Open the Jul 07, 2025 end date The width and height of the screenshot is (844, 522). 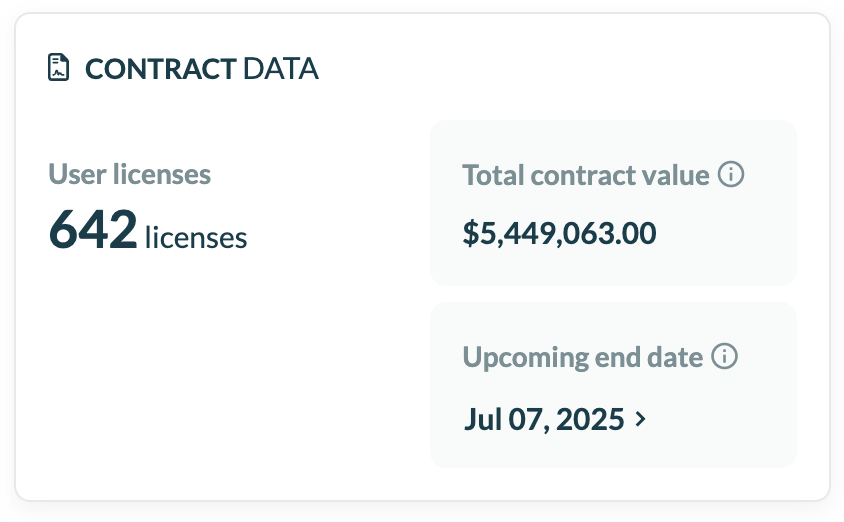tap(544, 419)
